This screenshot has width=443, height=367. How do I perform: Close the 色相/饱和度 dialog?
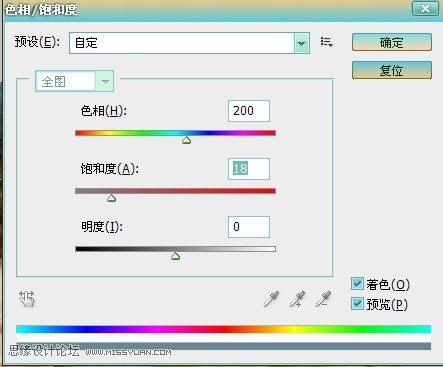(x=425, y=8)
